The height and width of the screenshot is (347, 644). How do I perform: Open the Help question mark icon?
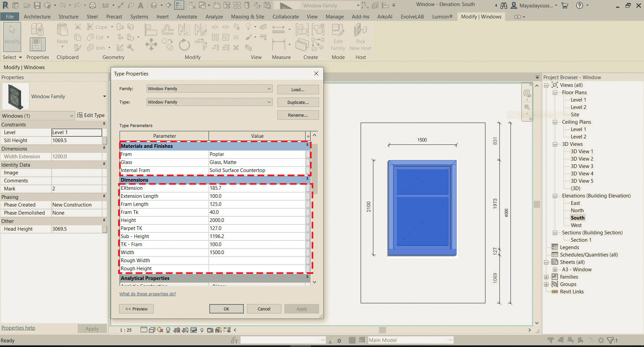coord(580,5)
